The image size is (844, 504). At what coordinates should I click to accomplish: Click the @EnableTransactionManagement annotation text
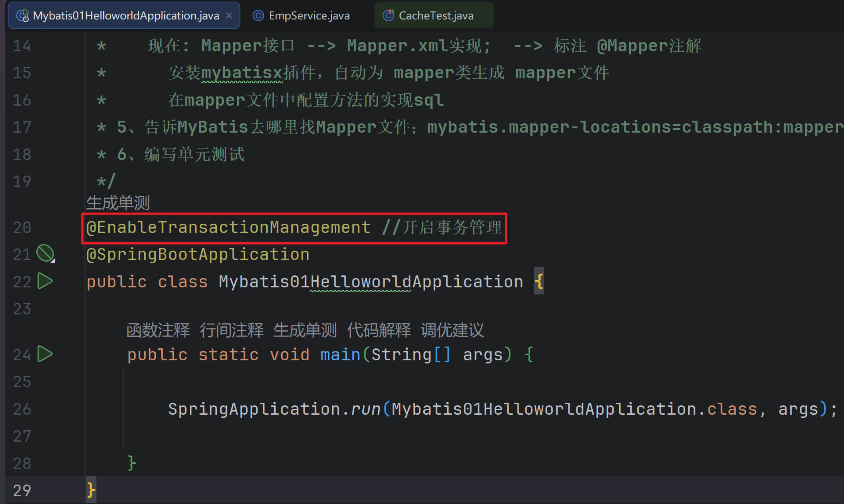pos(228,227)
